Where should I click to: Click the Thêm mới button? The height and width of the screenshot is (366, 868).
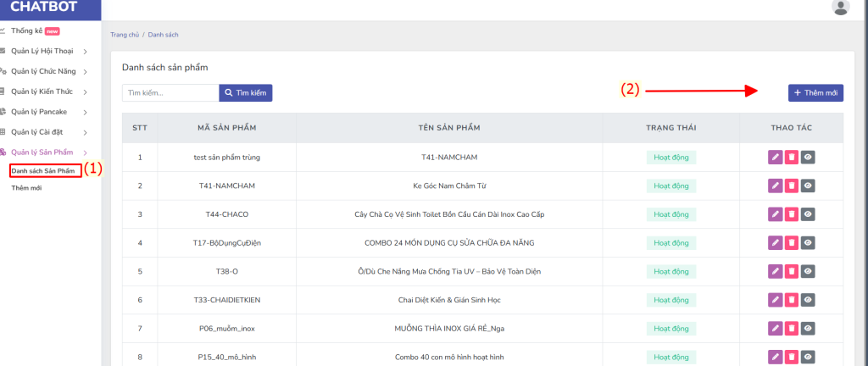point(815,93)
